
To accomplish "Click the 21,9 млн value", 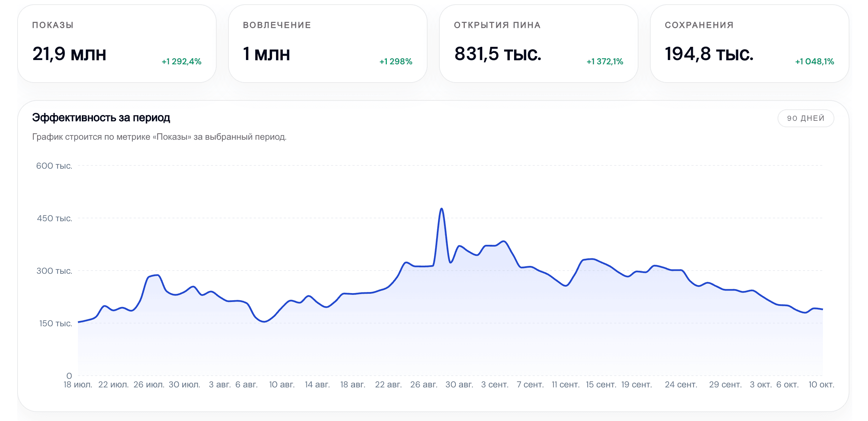I will pos(69,54).
